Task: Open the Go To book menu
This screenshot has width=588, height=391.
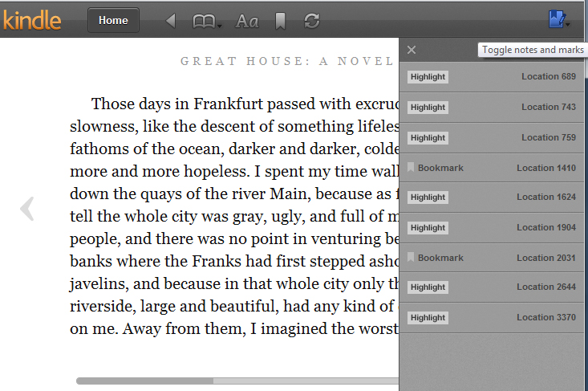Action: 207,21
